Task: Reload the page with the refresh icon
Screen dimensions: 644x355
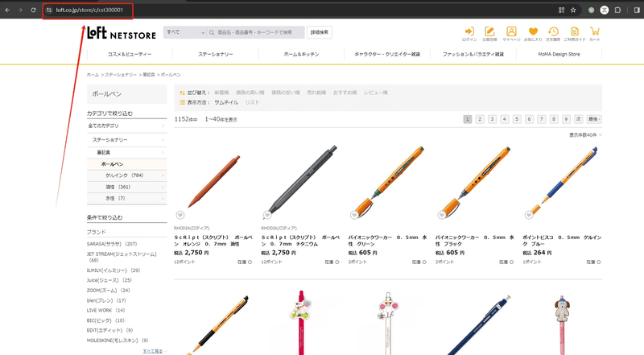Action: (x=33, y=10)
